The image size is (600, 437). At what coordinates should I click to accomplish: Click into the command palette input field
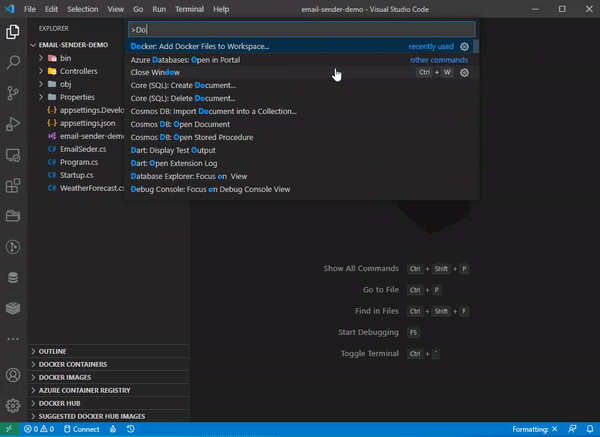302,29
